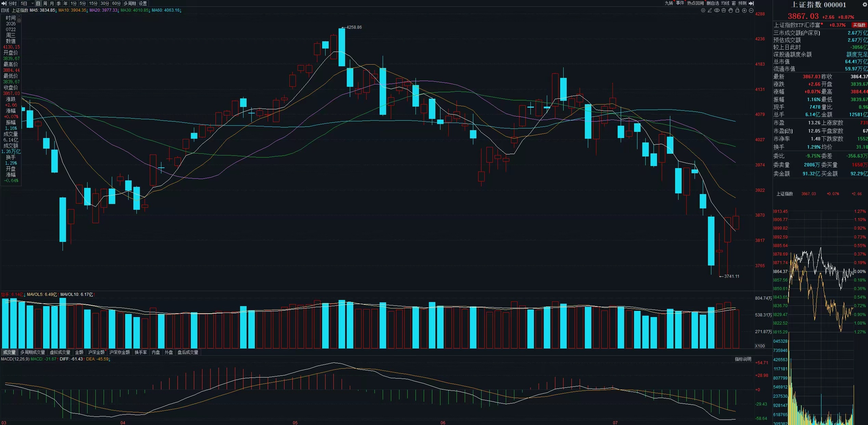Click the MA30: 4010.85 legend value
The width and height of the screenshot is (868, 425).
tap(135, 10)
